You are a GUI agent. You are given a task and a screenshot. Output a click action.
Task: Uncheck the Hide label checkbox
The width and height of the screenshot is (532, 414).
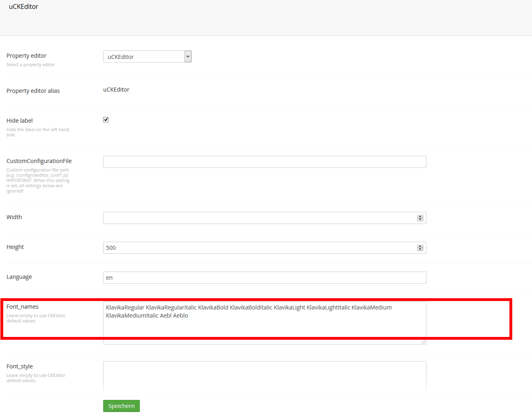(x=106, y=119)
